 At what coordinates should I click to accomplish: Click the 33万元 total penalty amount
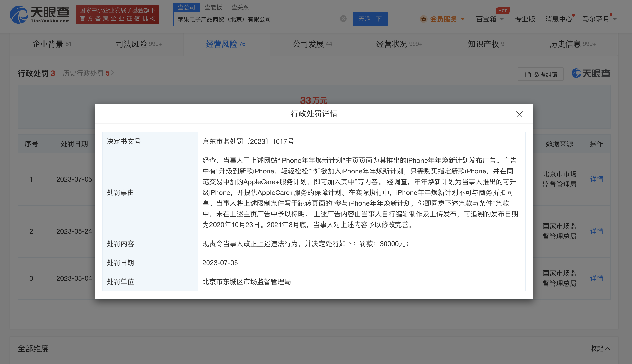pyautogui.click(x=314, y=100)
